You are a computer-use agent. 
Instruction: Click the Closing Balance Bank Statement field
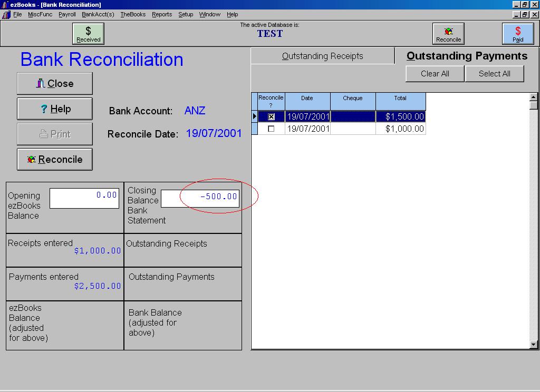point(200,199)
